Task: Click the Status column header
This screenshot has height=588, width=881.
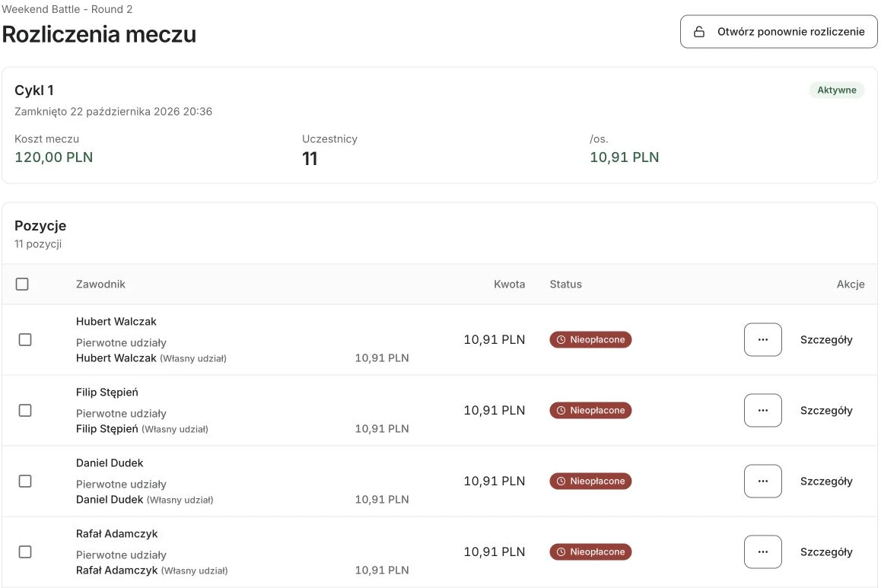Action: pyautogui.click(x=566, y=284)
